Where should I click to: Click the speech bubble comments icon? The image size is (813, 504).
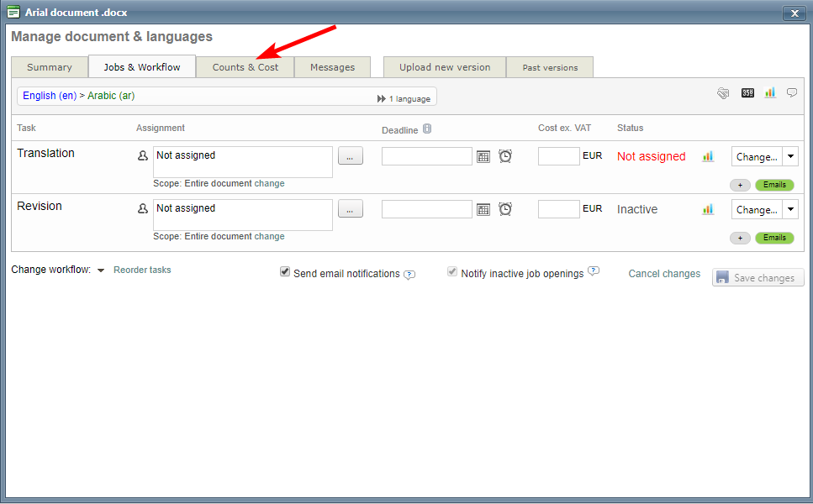coord(792,93)
